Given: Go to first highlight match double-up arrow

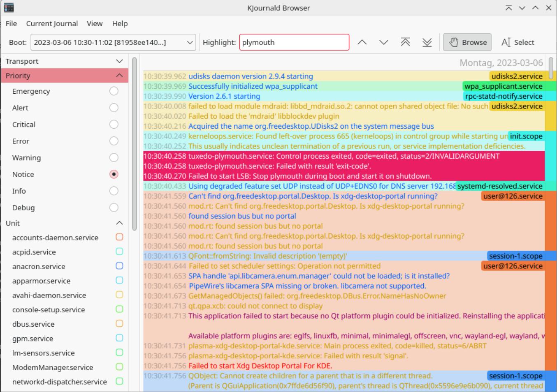Looking at the screenshot, I should coord(406,42).
